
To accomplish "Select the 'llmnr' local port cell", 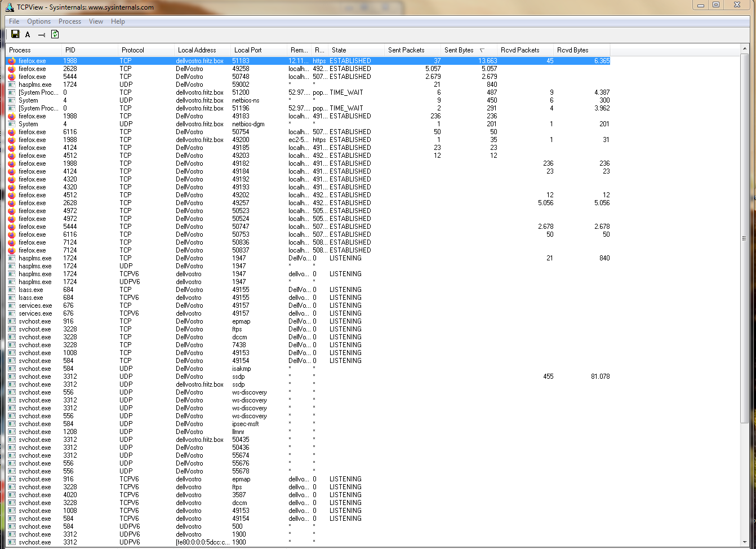I will tap(238, 432).
